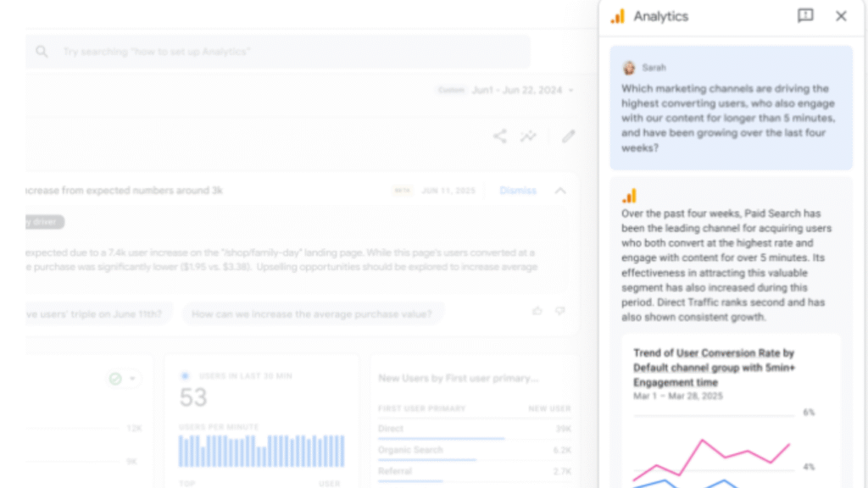Image resolution: width=868 pixels, height=488 pixels.
Task: Click the Analytics logo in the side panel header
Action: point(616,15)
